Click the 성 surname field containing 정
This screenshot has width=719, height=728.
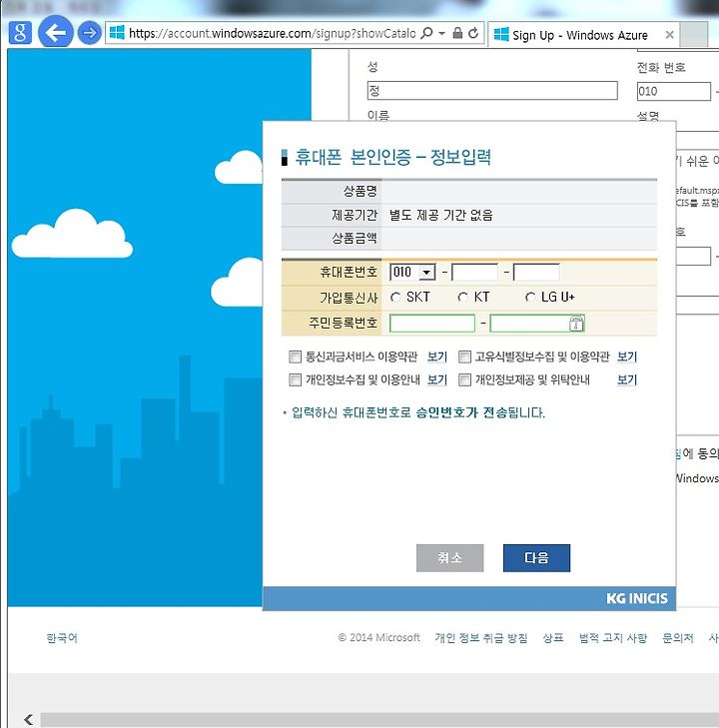pos(492,90)
